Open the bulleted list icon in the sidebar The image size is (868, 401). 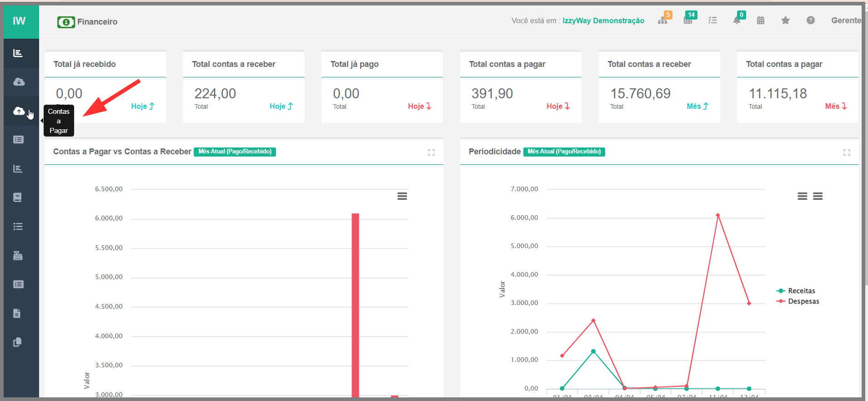click(x=18, y=227)
